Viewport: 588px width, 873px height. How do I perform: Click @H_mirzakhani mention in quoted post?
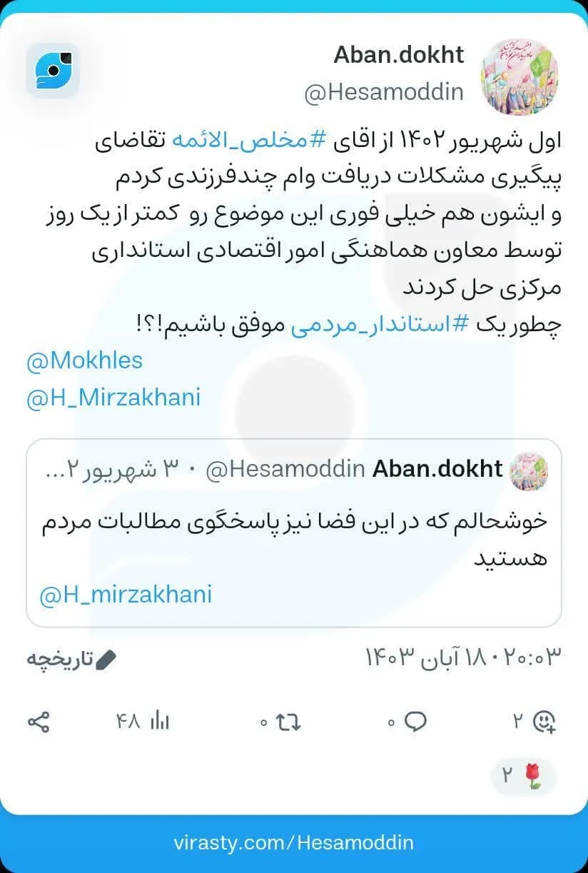click(x=126, y=595)
